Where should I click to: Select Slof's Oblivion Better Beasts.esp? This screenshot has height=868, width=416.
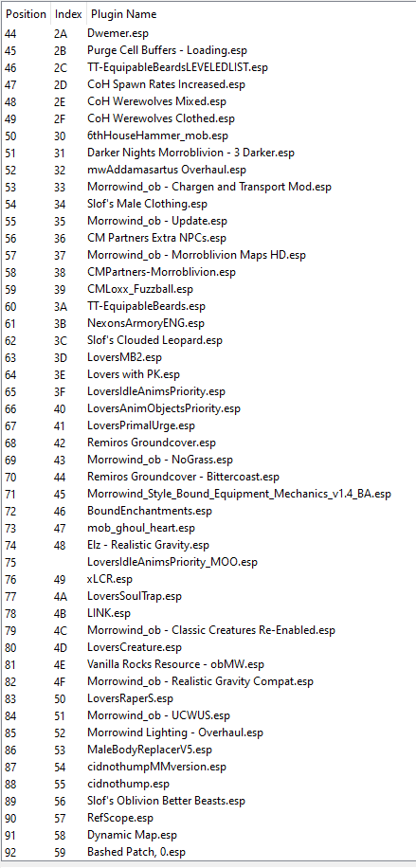tap(166, 801)
